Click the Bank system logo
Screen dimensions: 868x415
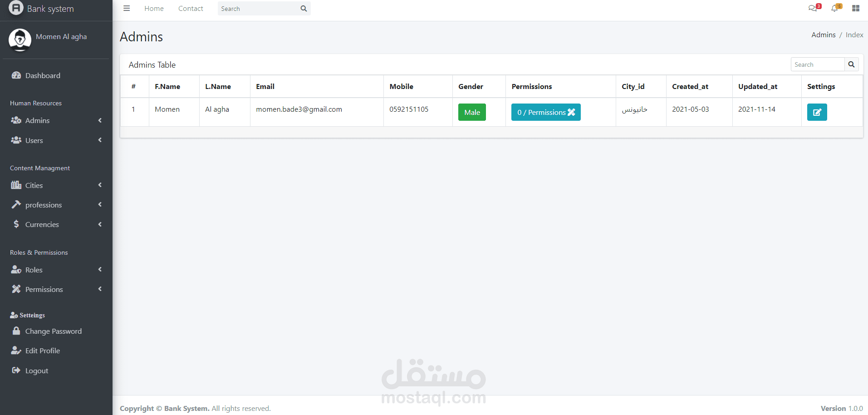(x=16, y=8)
